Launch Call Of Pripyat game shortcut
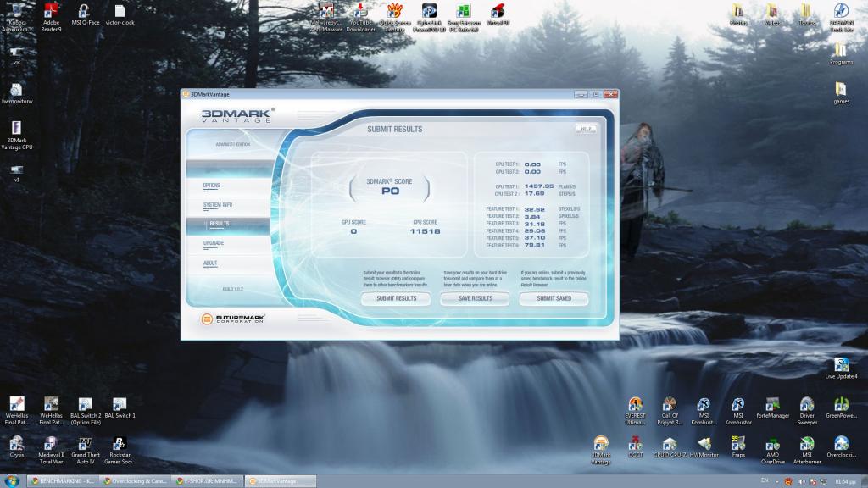The width and height of the screenshot is (868, 488). point(670,411)
